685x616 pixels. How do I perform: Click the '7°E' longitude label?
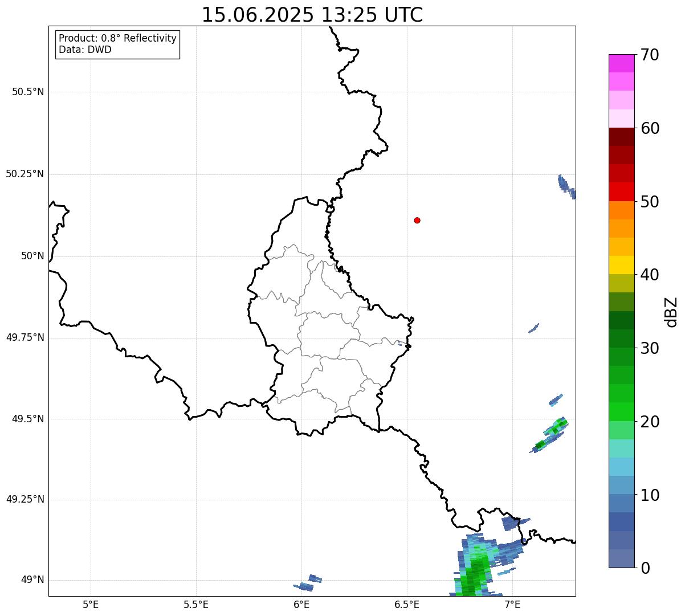point(512,604)
